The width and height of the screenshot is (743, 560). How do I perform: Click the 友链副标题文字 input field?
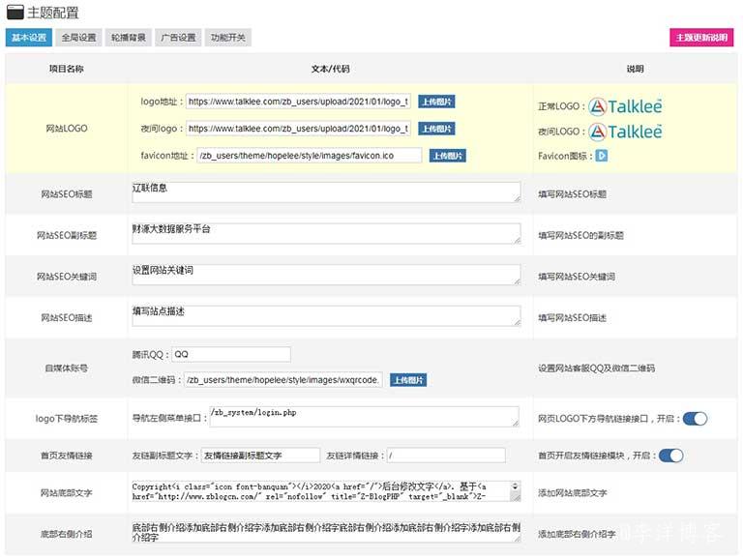click(258, 456)
